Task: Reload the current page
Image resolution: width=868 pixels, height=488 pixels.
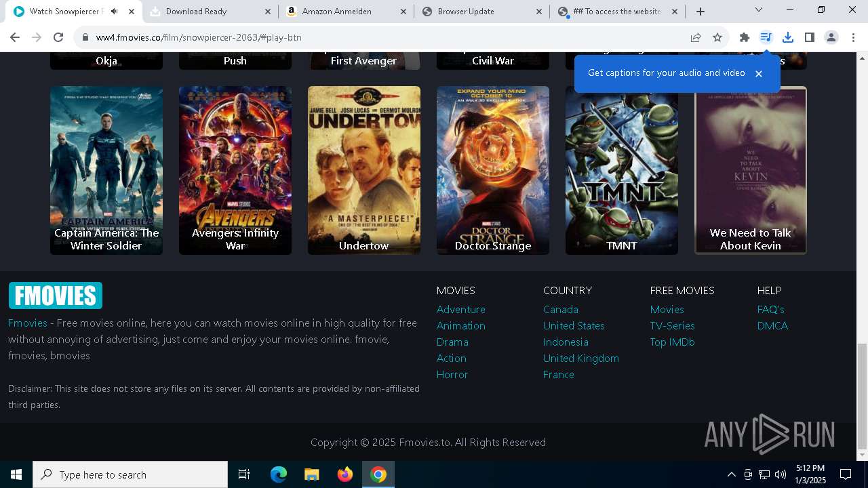Action: [58, 37]
